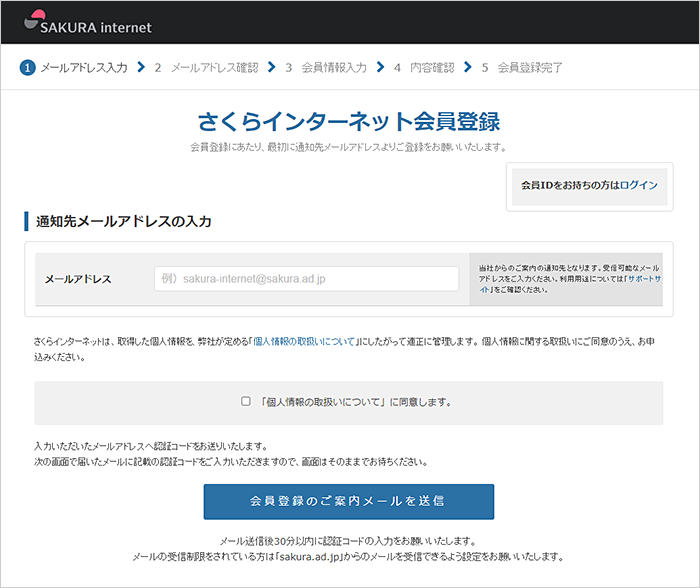Select step 3 会員情報入力
This screenshot has height=588, width=700.
(x=326, y=67)
